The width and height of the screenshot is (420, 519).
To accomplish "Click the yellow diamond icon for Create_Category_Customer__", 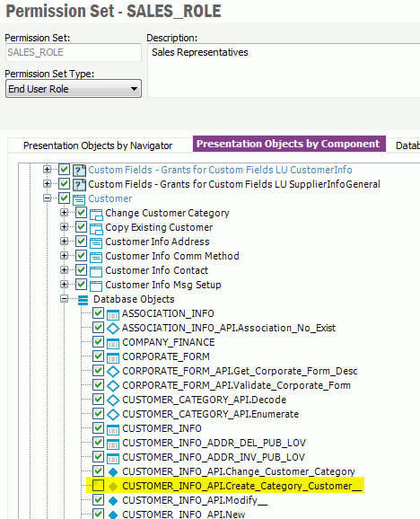I will (113, 487).
